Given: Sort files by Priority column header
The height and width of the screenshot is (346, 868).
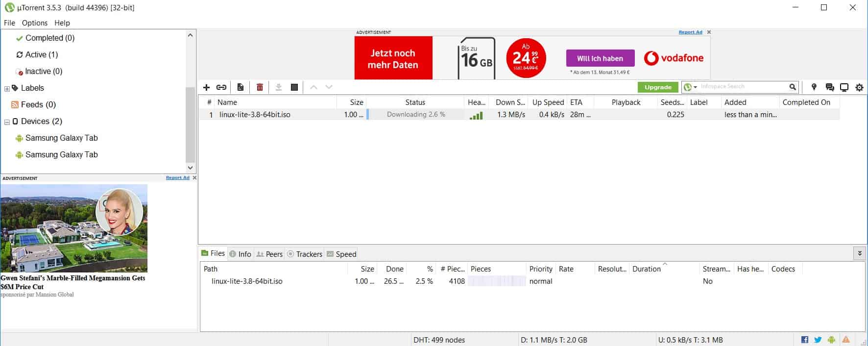Looking at the screenshot, I should pyautogui.click(x=541, y=269).
